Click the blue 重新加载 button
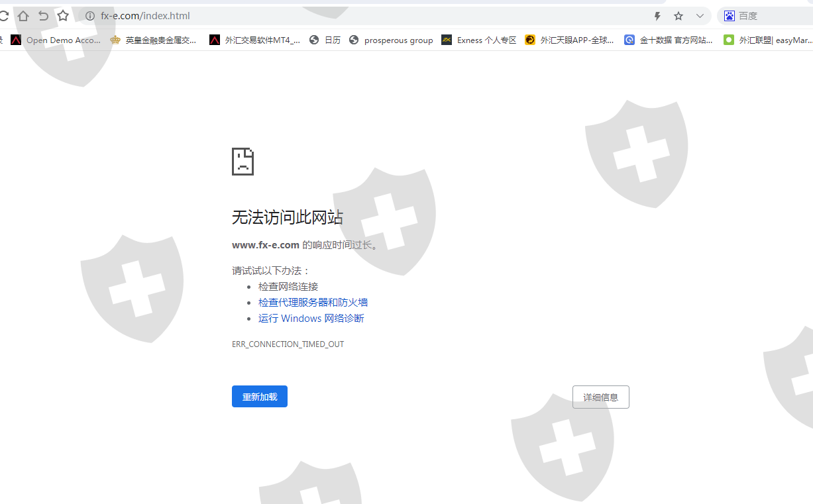813x504 pixels. (x=260, y=397)
